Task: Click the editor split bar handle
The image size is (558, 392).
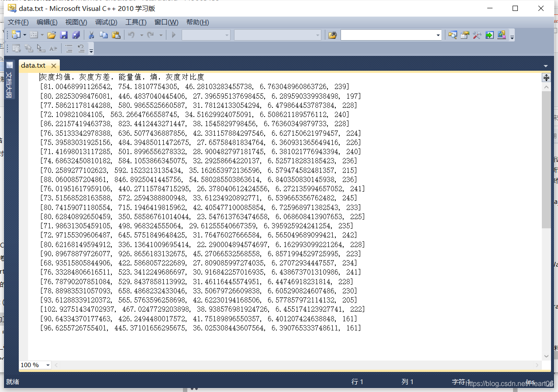Action: tap(546, 77)
